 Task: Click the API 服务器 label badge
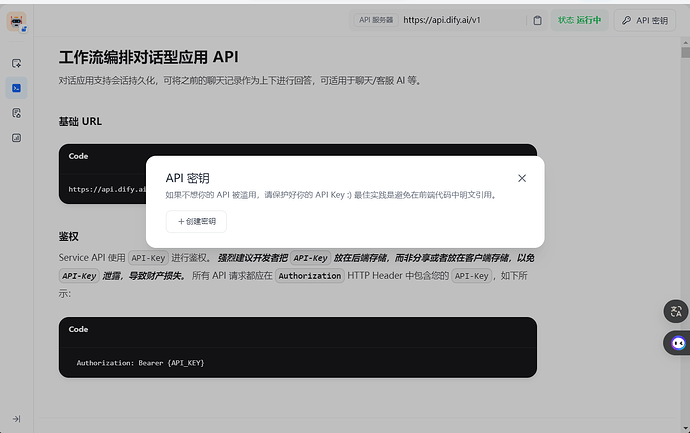coord(376,20)
